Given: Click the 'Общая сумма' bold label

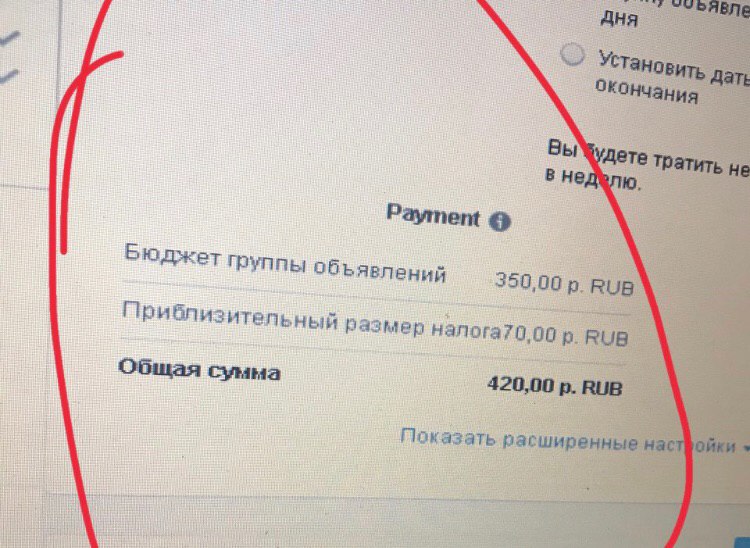Looking at the screenshot, I should pyautogui.click(x=199, y=370).
